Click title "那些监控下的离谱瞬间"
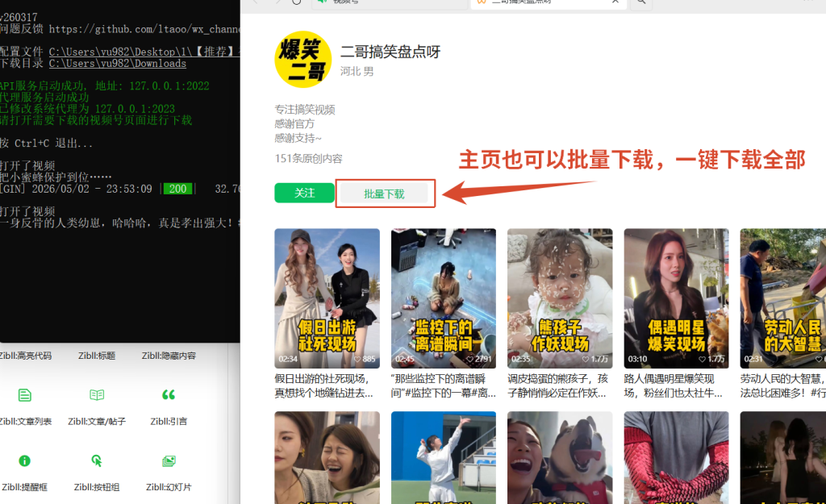The width and height of the screenshot is (826, 504). 444,385
